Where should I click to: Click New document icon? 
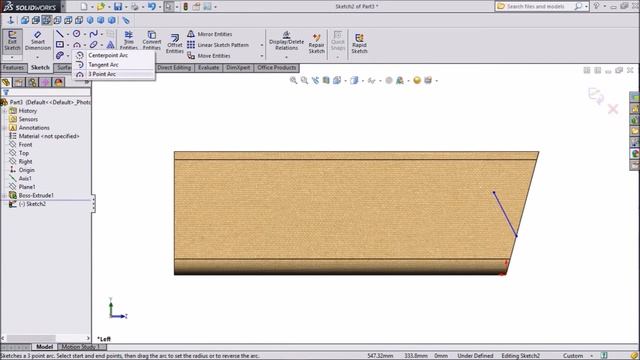[x=84, y=7]
